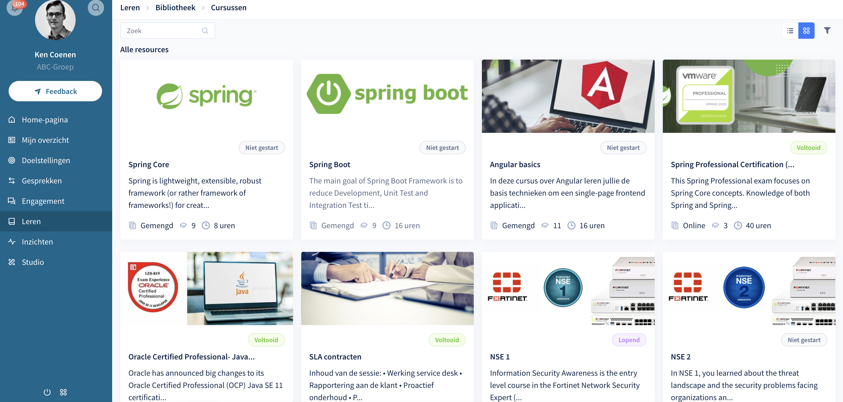Open Ken Coenen profile picture
Screen dimensions: 843x402
(55, 20)
